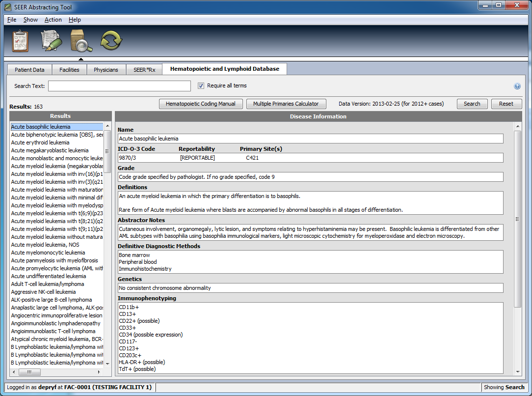Open the abstract editing paper-and-pen icon

pos(51,41)
